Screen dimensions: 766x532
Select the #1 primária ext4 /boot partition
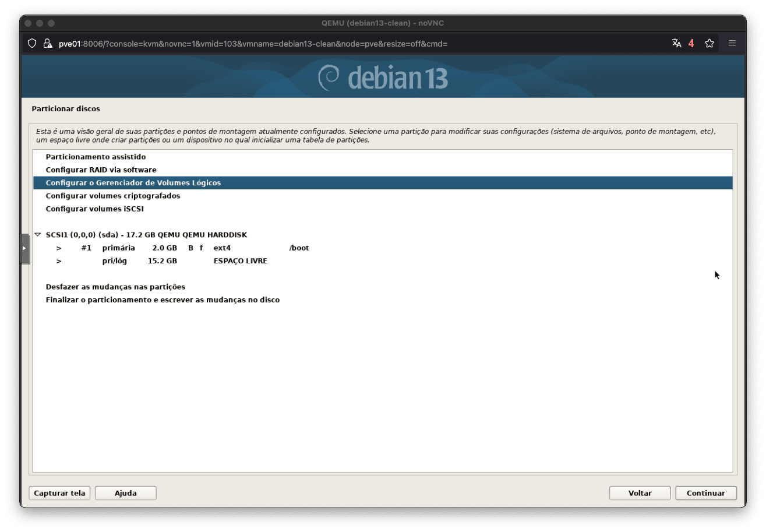[383, 248]
